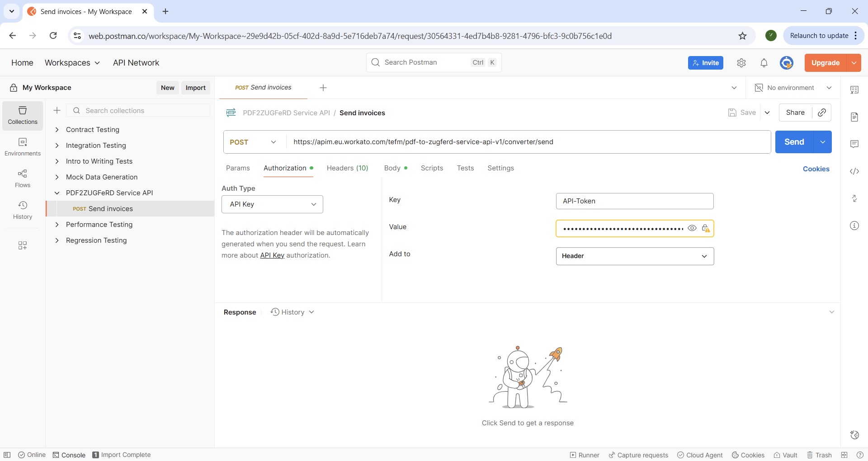Open the Trash from the status bar
The width and height of the screenshot is (868, 461).
click(819, 455)
